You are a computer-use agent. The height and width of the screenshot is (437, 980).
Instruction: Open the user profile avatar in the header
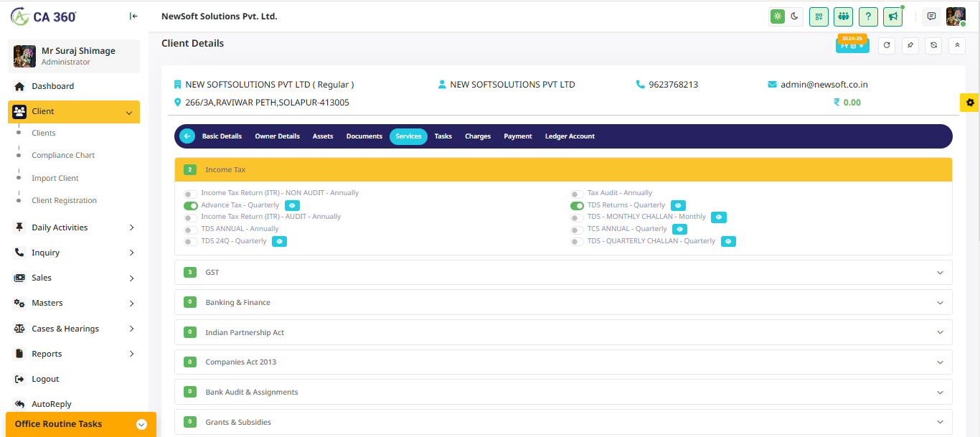pos(956,17)
